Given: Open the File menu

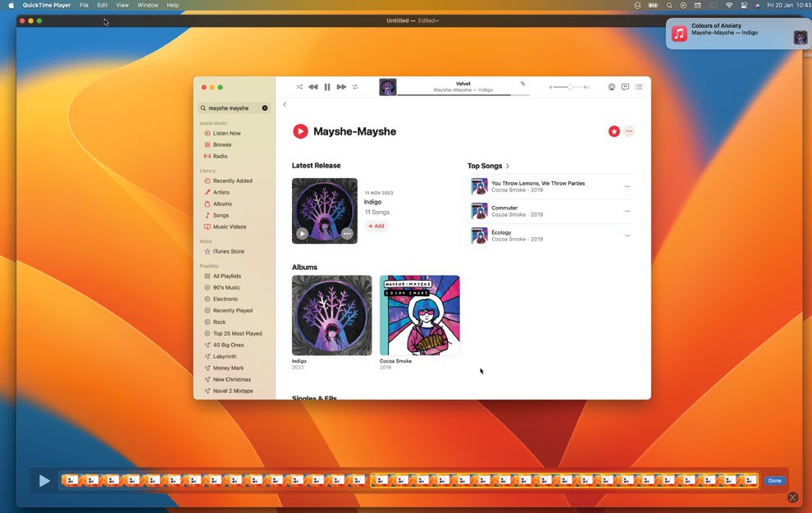Looking at the screenshot, I should tap(84, 5).
